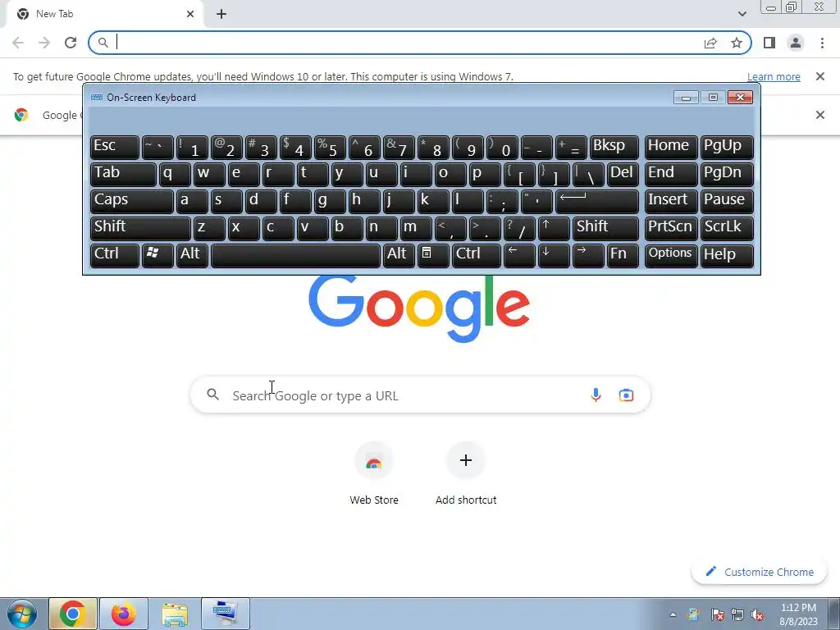Click the Windows logo key on keyboard
The width and height of the screenshot is (840, 630).
point(157,255)
